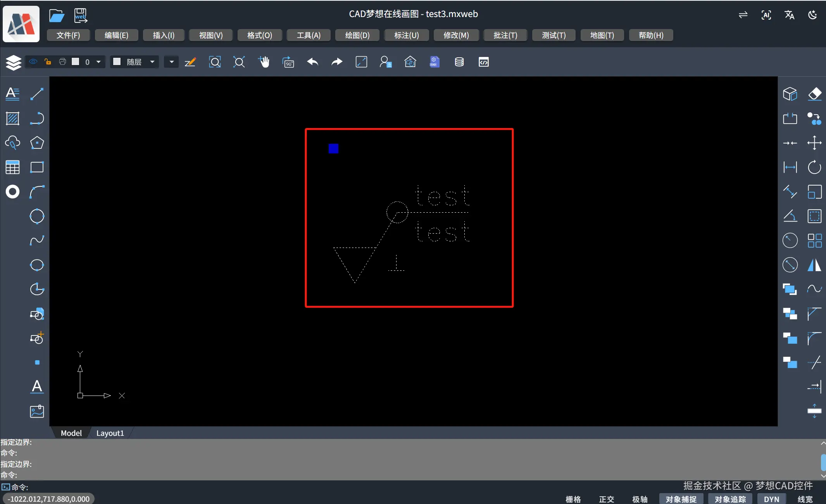Enable 正交 orthogonal mode
The height and width of the screenshot is (504, 826).
pyautogui.click(x=606, y=499)
